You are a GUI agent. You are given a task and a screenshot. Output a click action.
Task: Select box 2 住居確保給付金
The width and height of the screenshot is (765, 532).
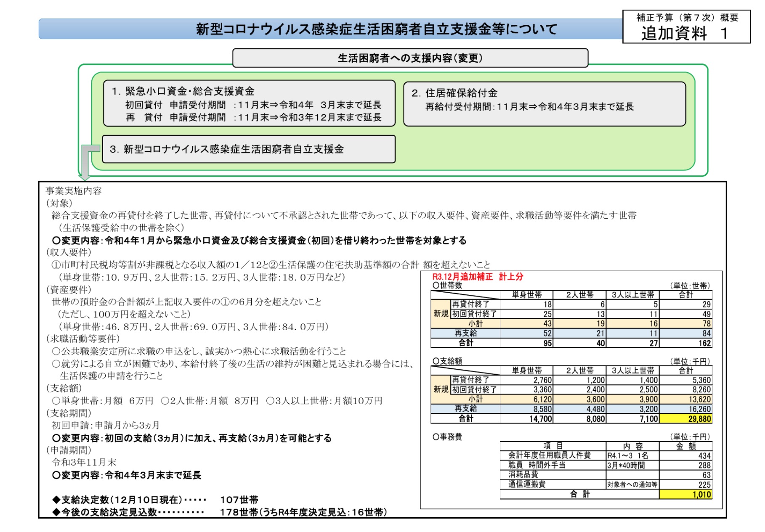[545, 104]
